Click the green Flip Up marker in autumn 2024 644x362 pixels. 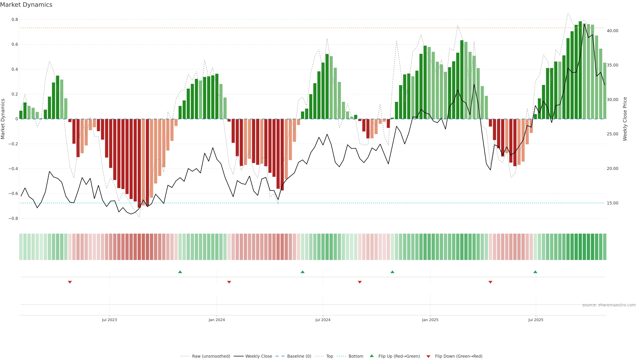(392, 272)
